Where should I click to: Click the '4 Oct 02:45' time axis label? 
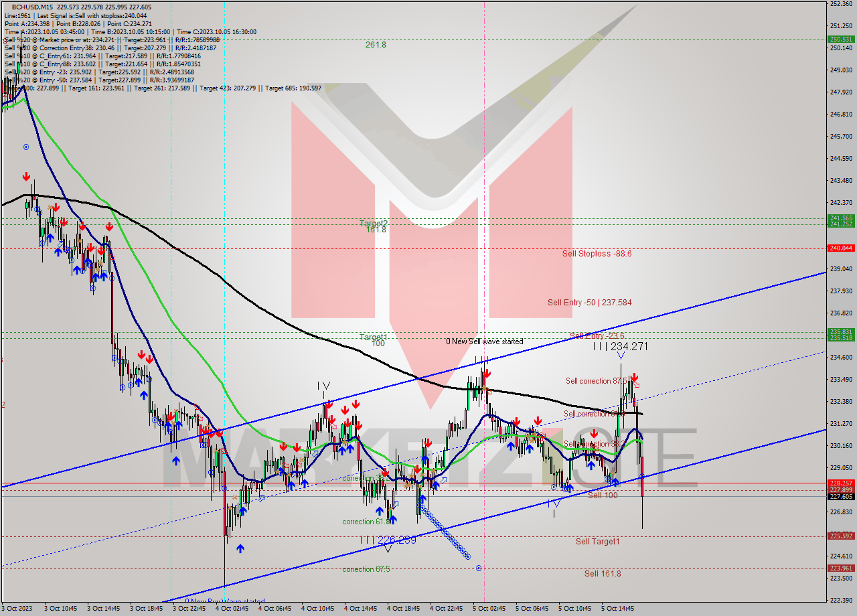click(232, 609)
